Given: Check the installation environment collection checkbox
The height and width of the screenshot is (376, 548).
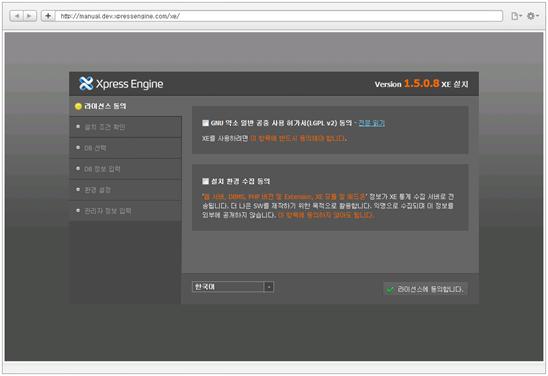Looking at the screenshot, I should (x=206, y=181).
